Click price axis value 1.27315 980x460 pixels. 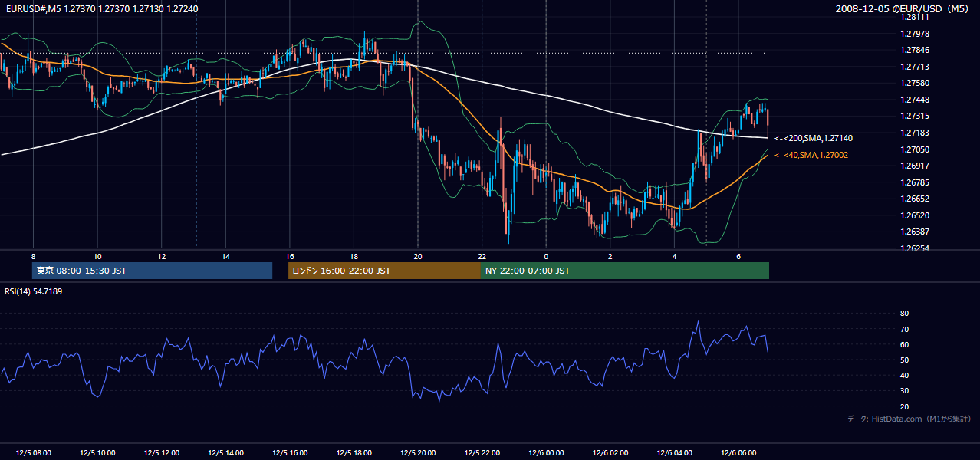pyautogui.click(x=915, y=116)
